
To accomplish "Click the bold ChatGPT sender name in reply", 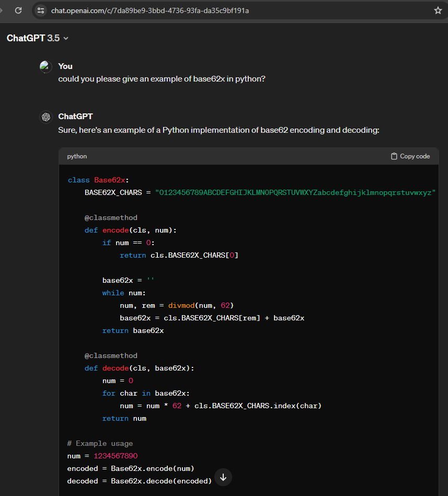I will coord(75,117).
